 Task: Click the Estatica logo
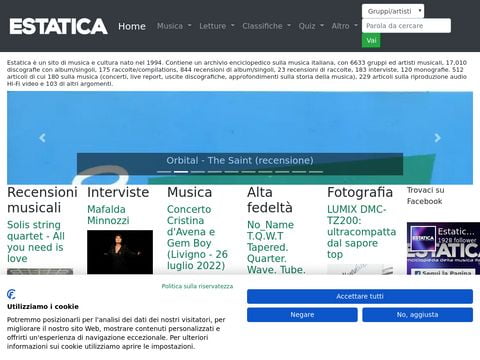58,26
